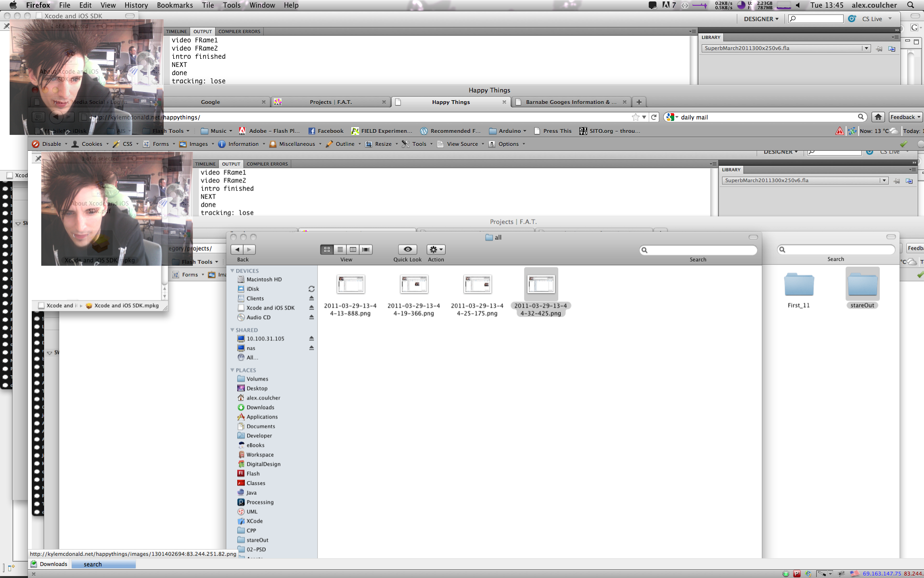This screenshot has height=578, width=924.
Task: Click the Finder Back arrow button
Action: 237,250
